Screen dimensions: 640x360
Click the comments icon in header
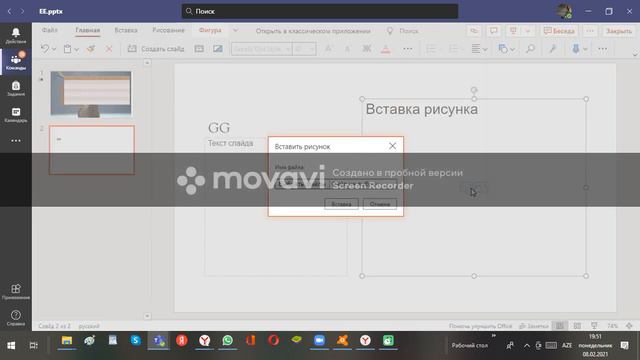(x=493, y=31)
